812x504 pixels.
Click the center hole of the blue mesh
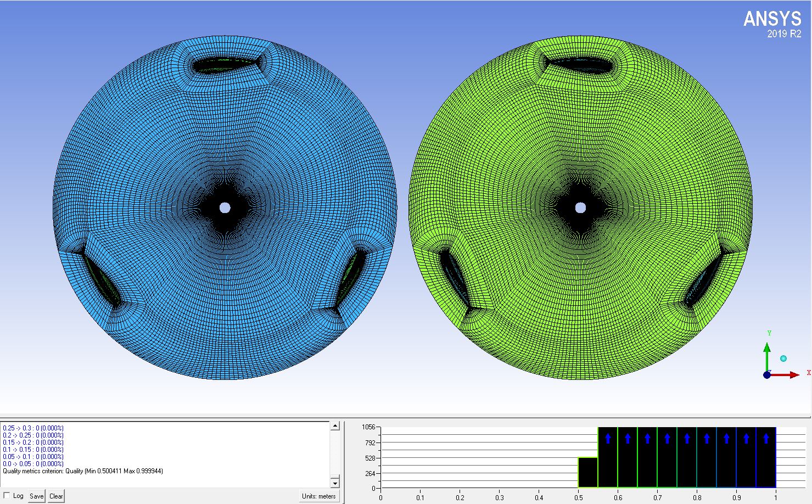click(x=225, y=208)
